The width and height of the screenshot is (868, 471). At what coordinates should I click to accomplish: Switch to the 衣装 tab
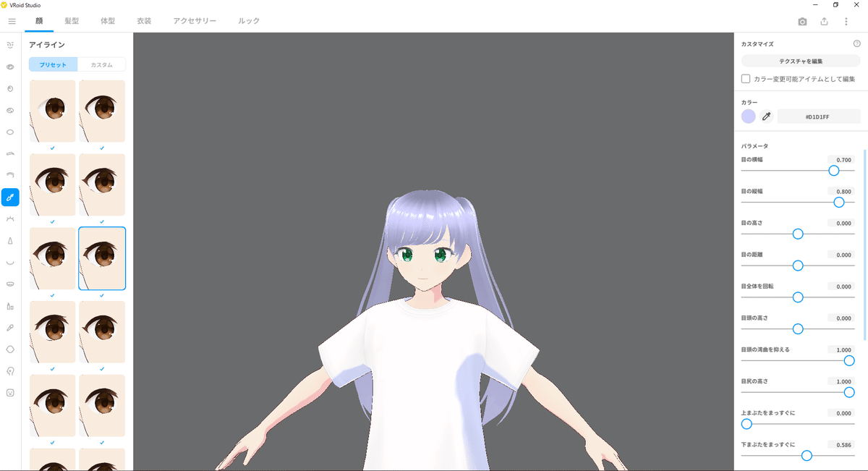click(x=144, y=21)
